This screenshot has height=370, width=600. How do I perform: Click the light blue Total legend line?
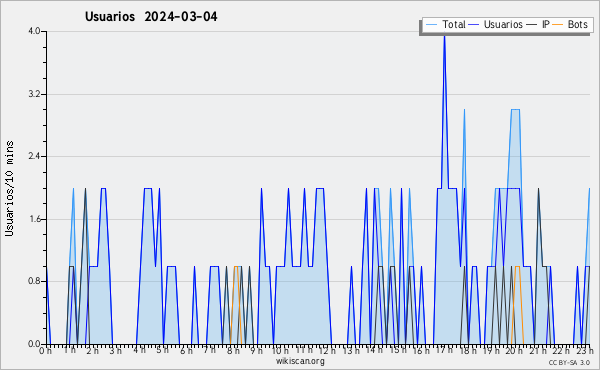[x=432, y=25]
